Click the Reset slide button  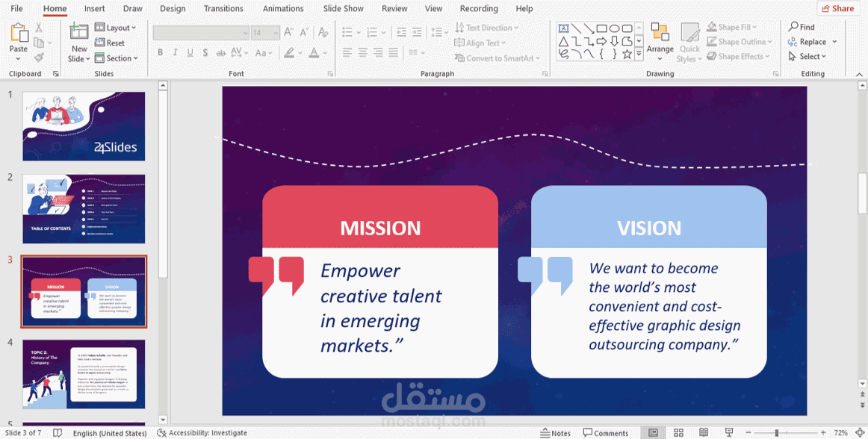pyautogui.click(x=110, y=43)
